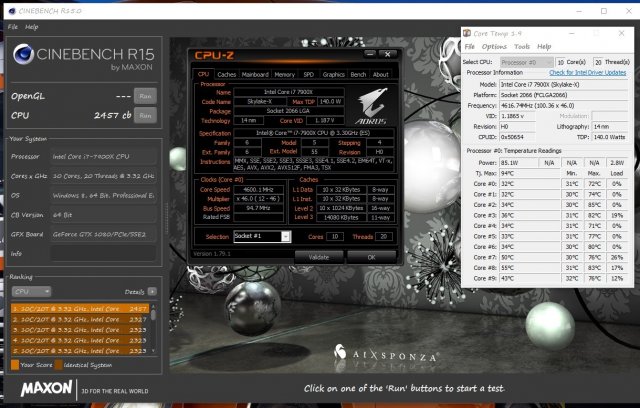Open the Options menu in Core Temp

point(494,47)
